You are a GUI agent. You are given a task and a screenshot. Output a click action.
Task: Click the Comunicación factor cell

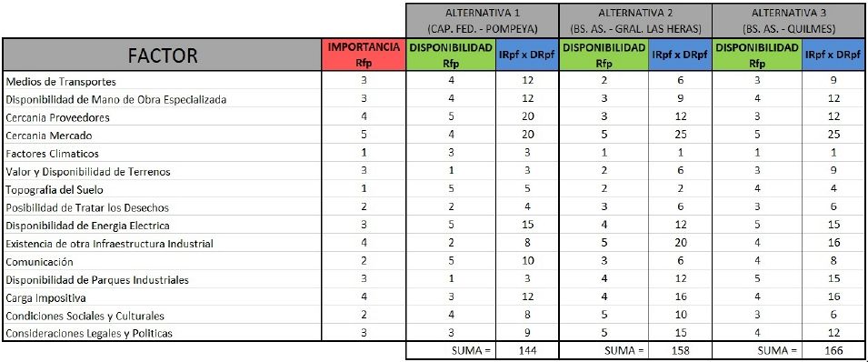click(x=162, y=261)
